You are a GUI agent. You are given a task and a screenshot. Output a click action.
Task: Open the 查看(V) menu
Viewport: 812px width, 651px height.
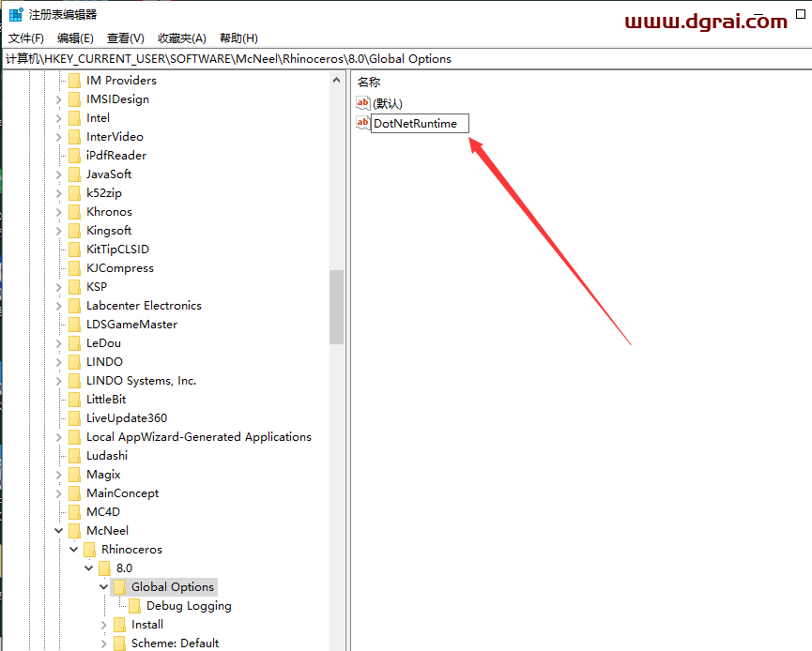tap(126, 38)
